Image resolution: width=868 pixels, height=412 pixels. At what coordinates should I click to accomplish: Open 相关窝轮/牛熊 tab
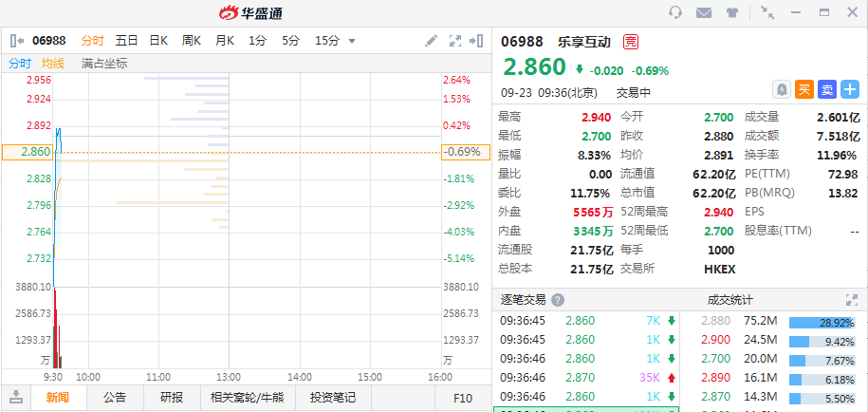(x=247, y=398)
